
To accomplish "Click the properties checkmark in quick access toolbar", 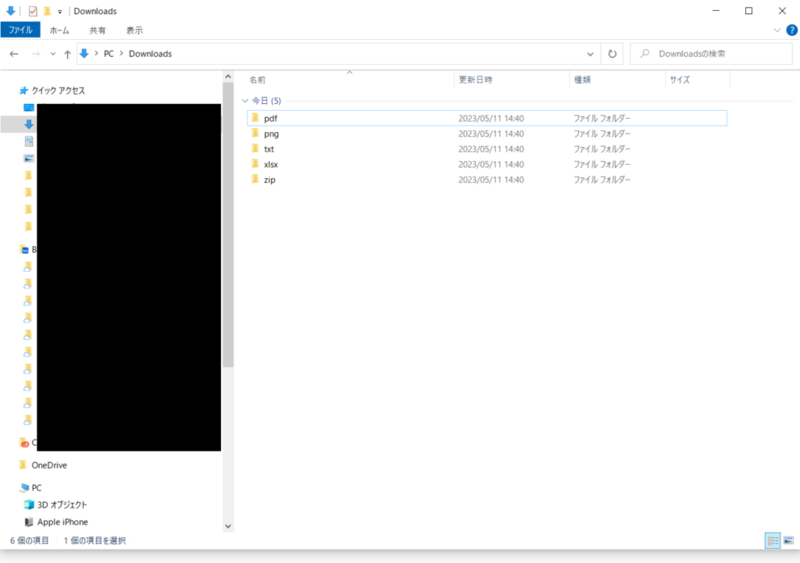I will (x=33, y=11).
